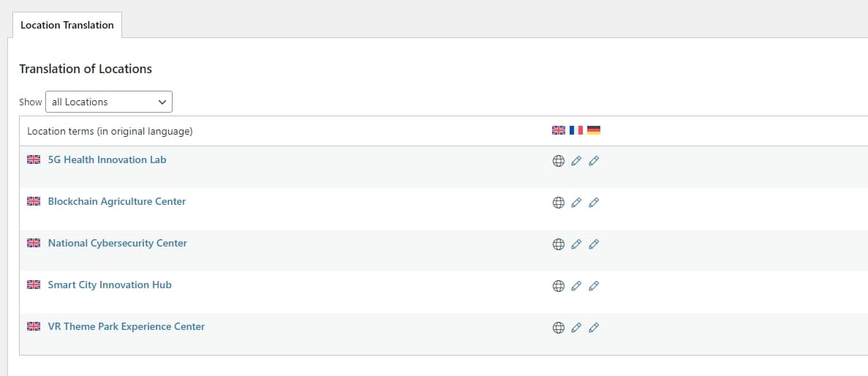Edit French translation of Smart City Innovation Hub
The height and width of the screenshot is (376, 868).
tap(576, 286)
